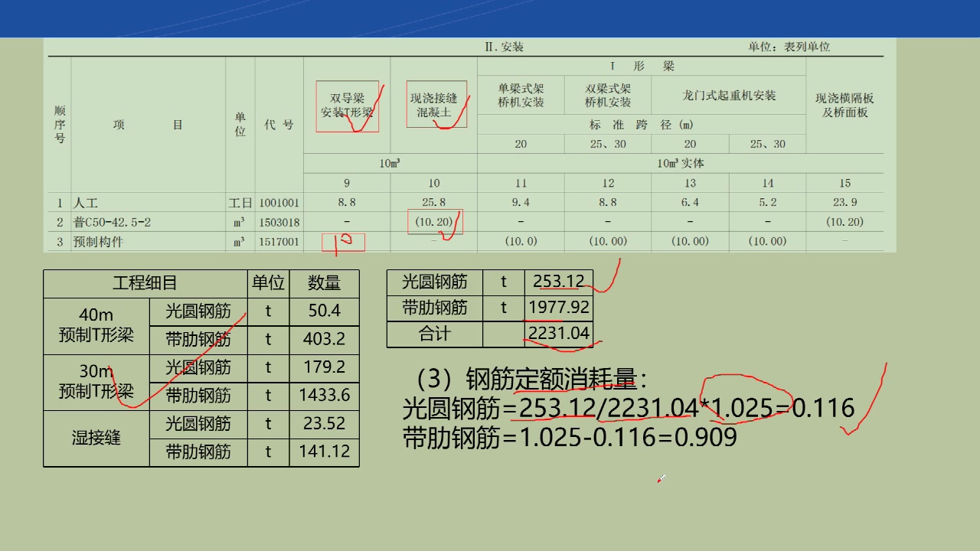Select value '9.4' in the 人工 row
The height and width of the screenshot is (551, 980).
(x=521, y=203)
